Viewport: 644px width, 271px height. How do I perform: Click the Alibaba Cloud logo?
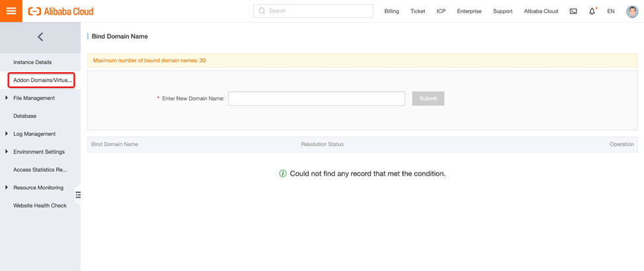click(x=61, y=11)
